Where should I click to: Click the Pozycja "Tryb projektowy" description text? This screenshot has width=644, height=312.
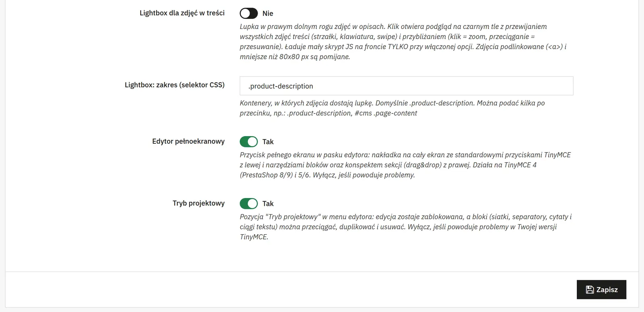[406, 227]
